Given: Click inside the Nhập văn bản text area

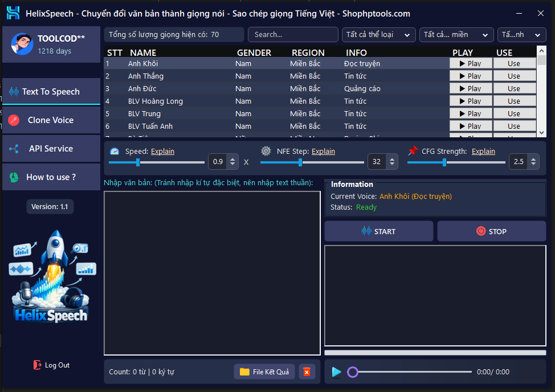Looking at the screenshot, I should [212, 273].
